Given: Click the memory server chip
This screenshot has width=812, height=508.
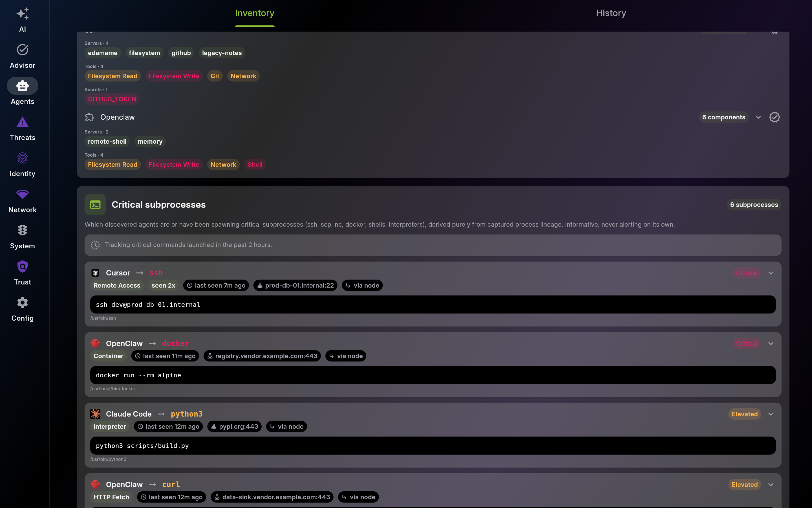Looking at the screenshot, I should (150, 141).
